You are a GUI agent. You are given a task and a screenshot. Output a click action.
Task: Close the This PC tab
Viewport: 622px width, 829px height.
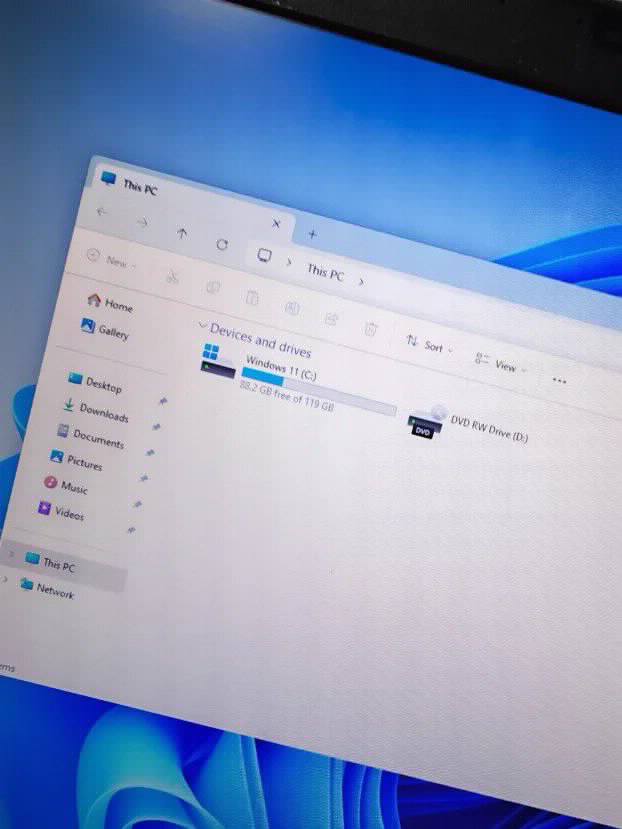276,223
